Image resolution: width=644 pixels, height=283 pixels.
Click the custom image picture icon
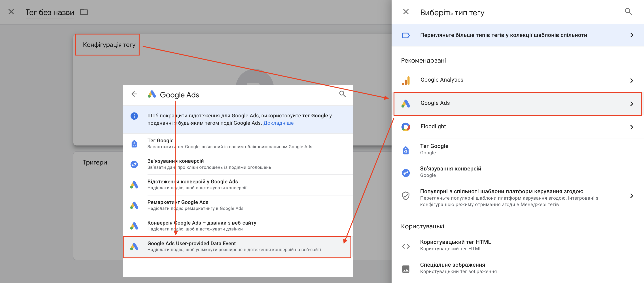(406, 269)
